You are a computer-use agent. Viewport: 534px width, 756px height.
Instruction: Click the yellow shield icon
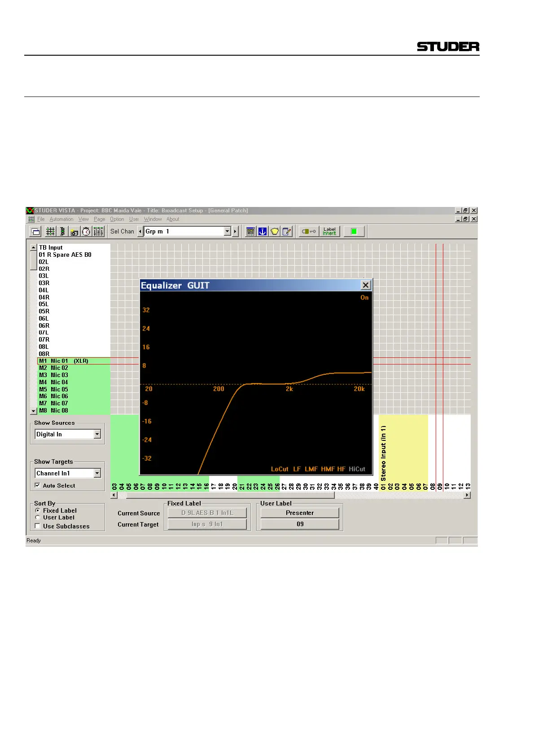coord(275,232)
